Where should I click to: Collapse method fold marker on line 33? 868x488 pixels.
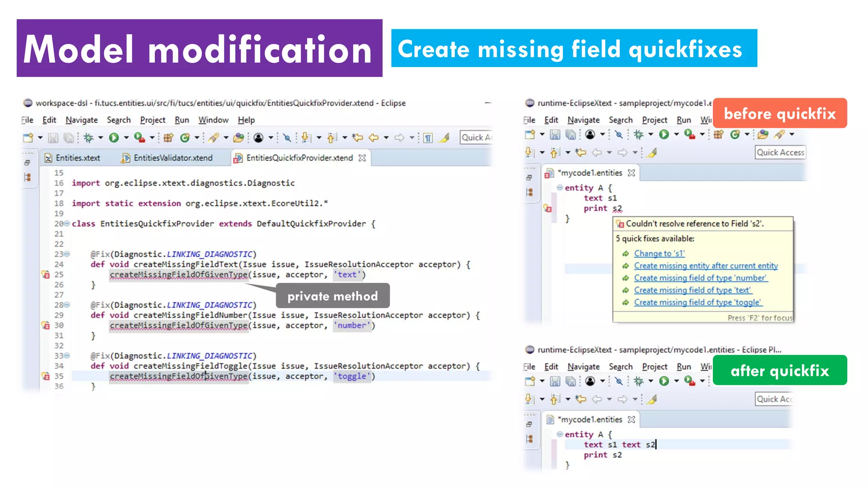(67, 355)
